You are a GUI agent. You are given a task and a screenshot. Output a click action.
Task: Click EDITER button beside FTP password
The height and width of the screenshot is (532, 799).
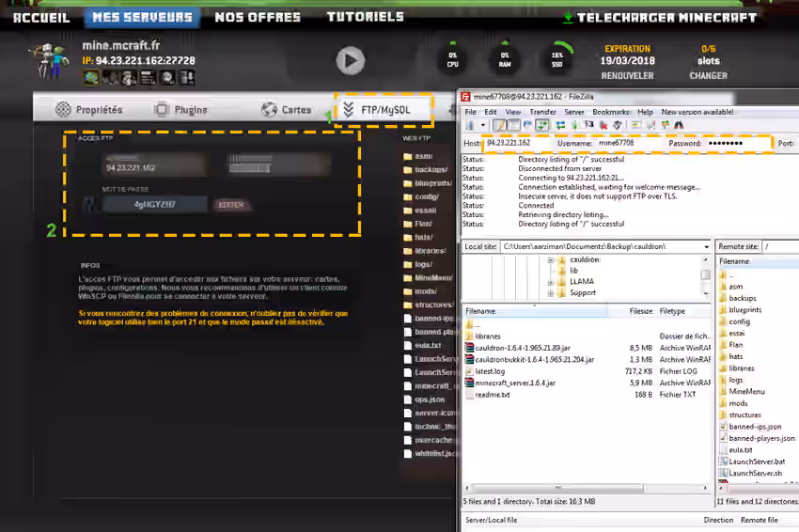pos(231,205)
